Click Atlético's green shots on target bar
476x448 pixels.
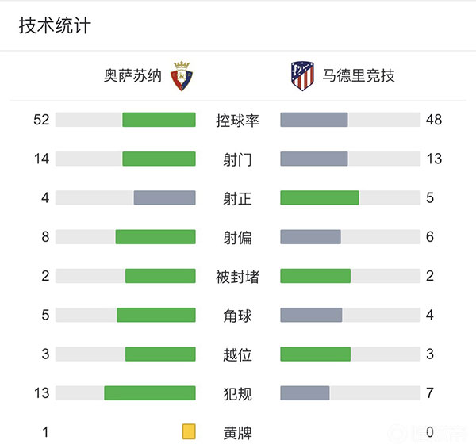pos(319,197)
